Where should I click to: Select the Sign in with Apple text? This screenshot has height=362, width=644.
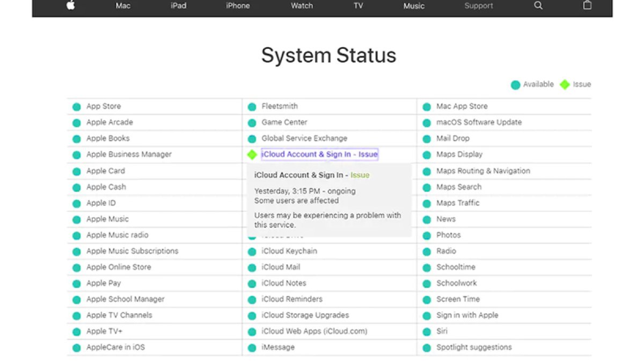[467, 315]
